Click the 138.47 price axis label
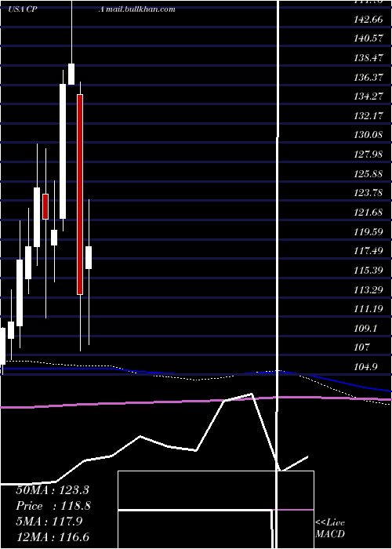392x549 pixels. click(x=368, y=58)
